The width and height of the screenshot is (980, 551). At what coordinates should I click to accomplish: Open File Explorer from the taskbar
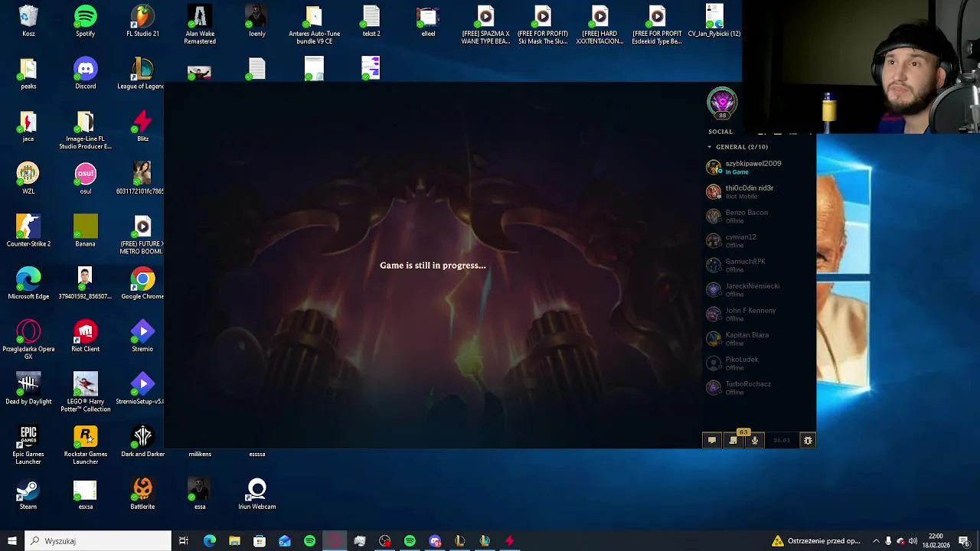234,541
